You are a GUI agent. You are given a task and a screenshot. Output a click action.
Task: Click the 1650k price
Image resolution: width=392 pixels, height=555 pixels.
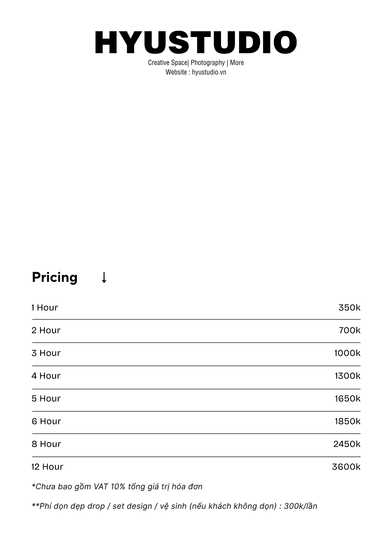[348, 399]
